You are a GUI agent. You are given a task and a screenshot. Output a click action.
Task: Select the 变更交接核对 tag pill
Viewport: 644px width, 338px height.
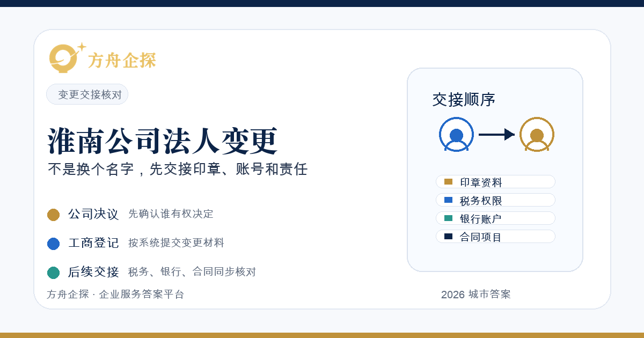(x=87, y=94)
